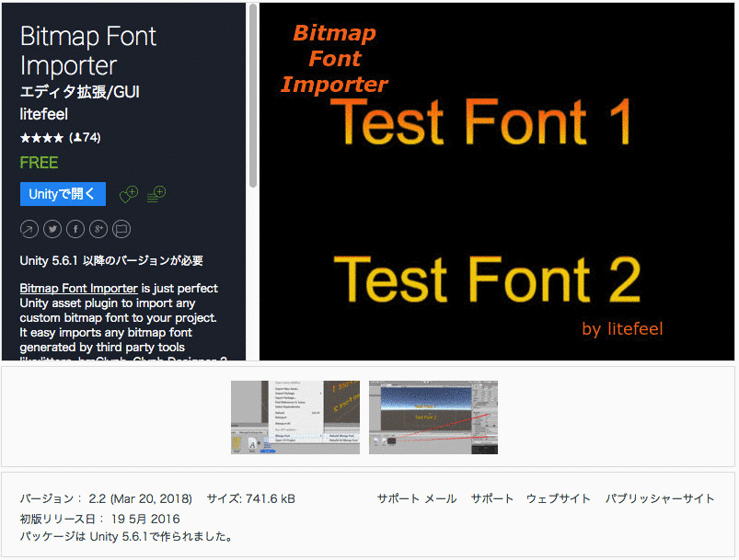Add asset to list icon
739x560 pixels.
(x=156, y=194)
